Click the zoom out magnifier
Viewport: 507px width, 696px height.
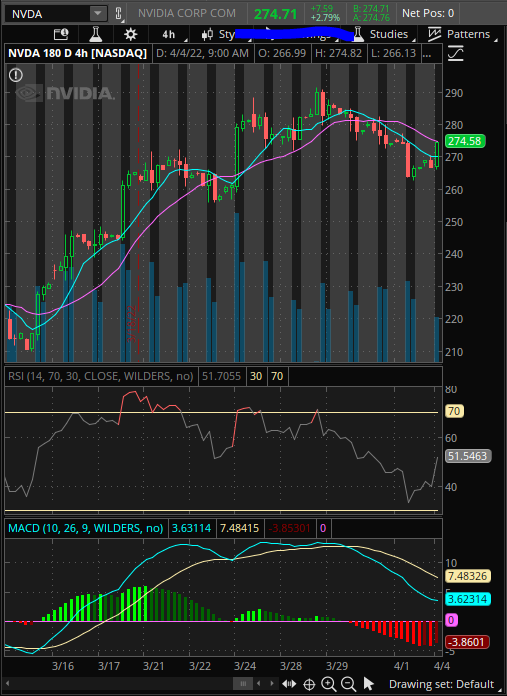coord(348,684)
